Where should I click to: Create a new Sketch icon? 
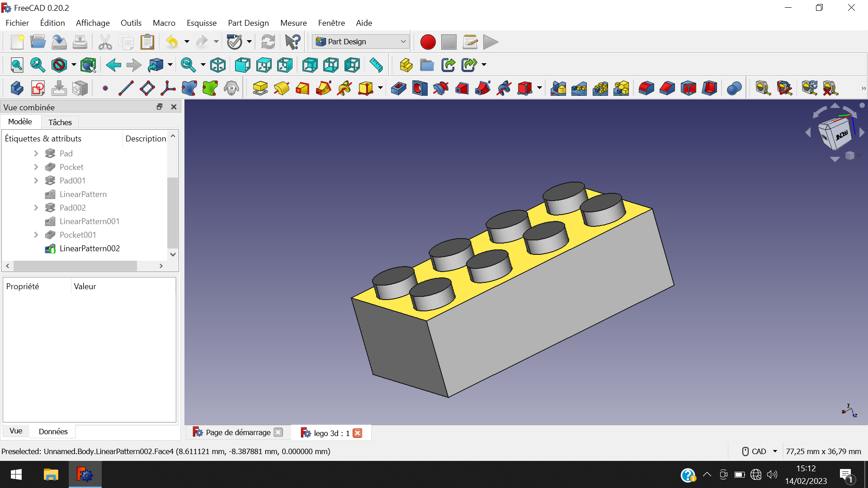38,88
